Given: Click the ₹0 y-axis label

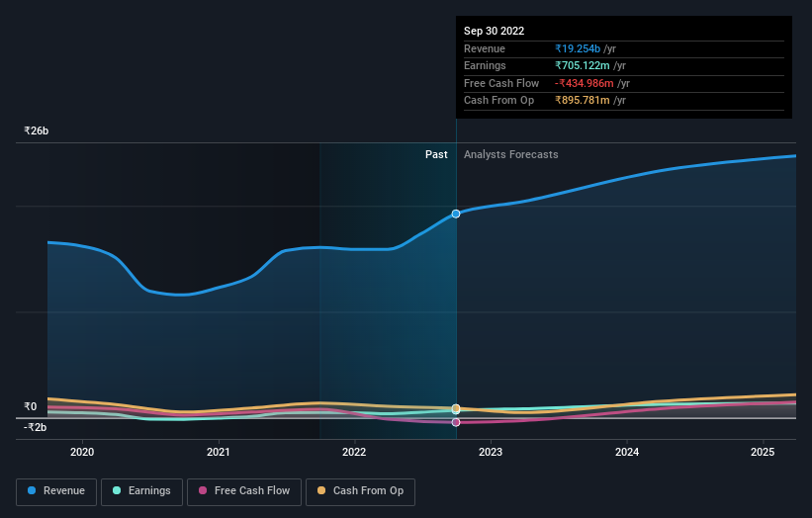Looking at the screenshot, I should click(31, 406).
